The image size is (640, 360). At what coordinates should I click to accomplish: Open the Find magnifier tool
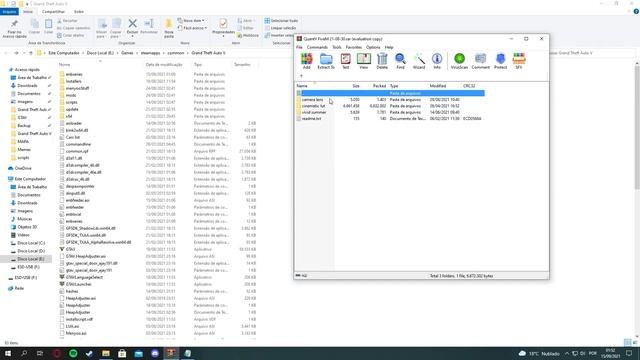click(x=400, y=61)
